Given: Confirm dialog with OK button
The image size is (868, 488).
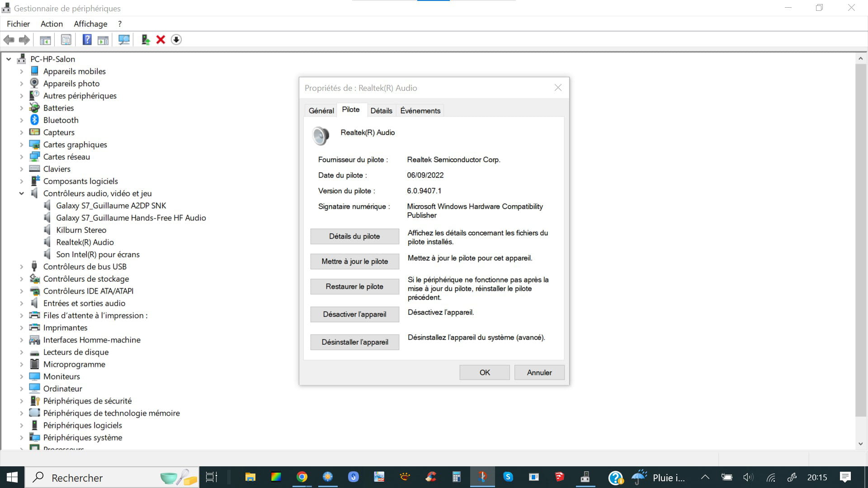Looking at the screenshot, I should [x=485, y=372].
